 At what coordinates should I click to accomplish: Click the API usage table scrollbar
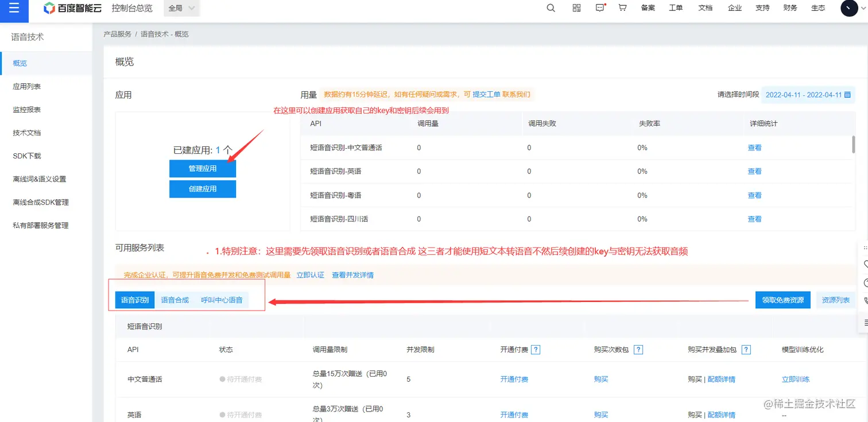click(854, 144)
